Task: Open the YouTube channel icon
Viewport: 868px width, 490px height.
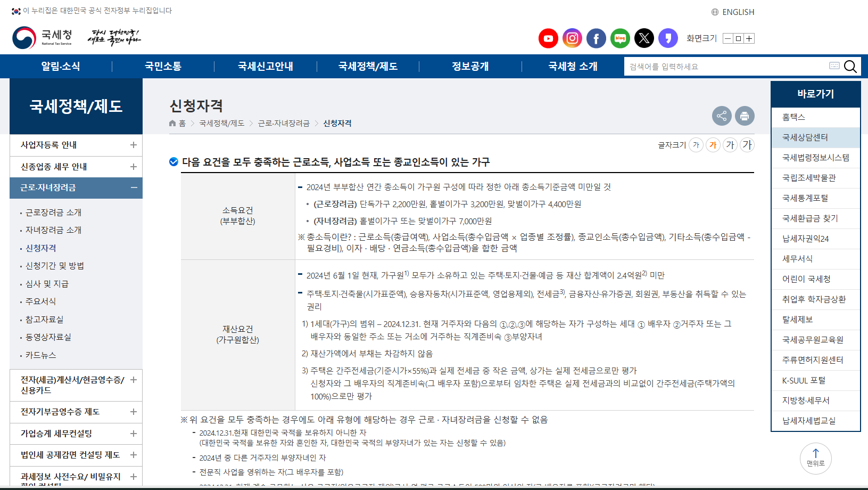Action: click(548, 38)
